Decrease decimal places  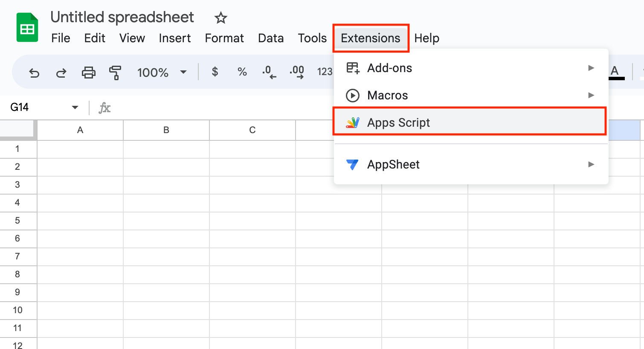(269, 72)
